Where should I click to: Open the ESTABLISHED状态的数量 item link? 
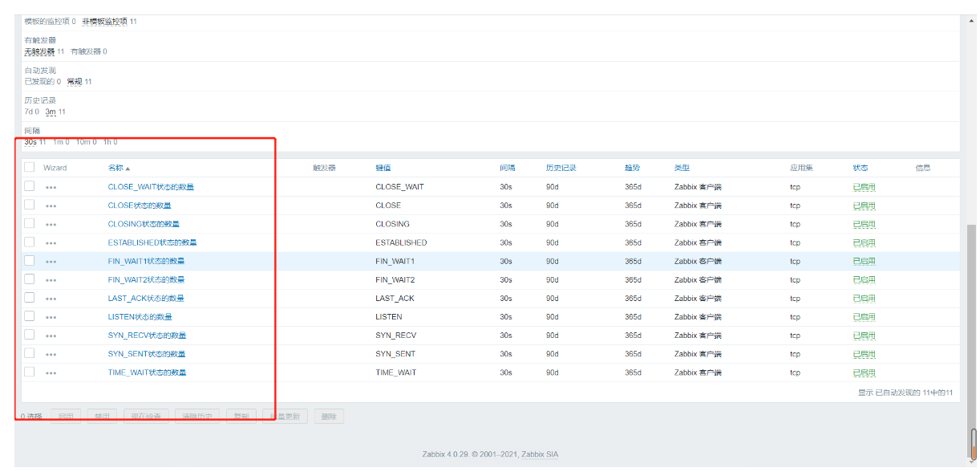pyautogui.click(x=152, y=242)
